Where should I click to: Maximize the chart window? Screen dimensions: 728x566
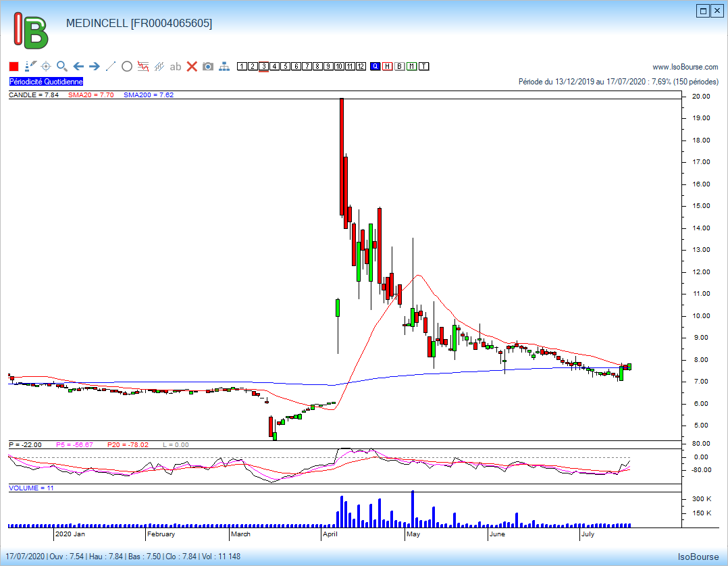pos(703,11)
